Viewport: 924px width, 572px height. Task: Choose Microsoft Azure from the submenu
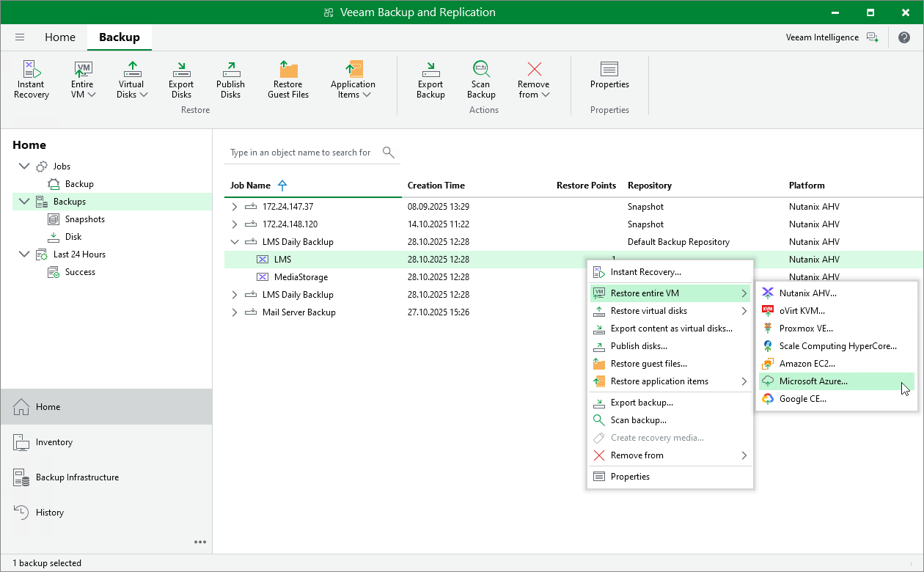[x=813, y=381]
